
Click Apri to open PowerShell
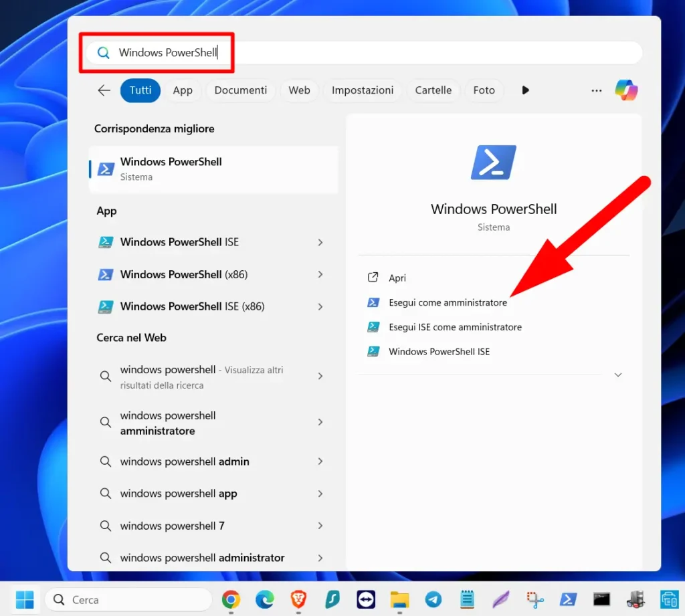494,278
